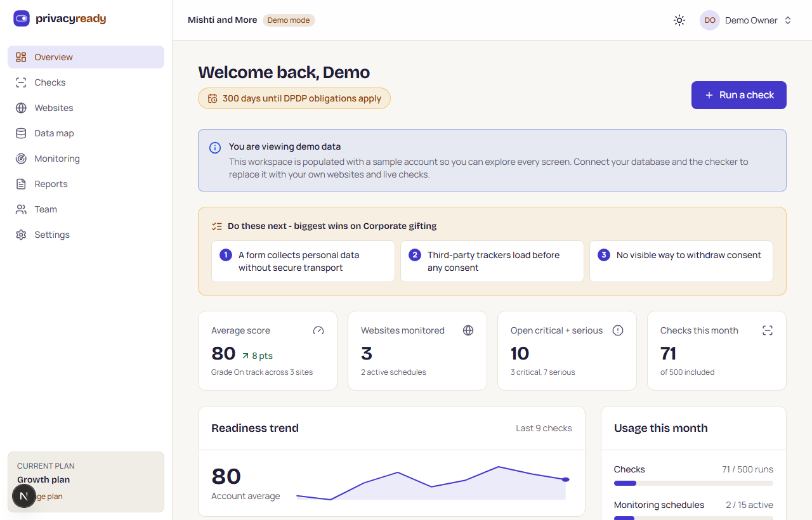Open the Team page in sidebar
812x520 pixels.
coord(86,209)
